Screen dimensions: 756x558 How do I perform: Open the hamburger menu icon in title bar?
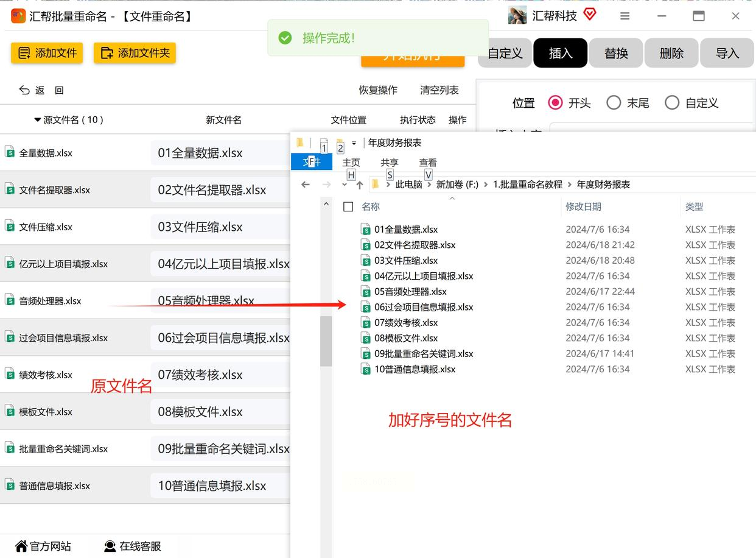click(625, 16)
